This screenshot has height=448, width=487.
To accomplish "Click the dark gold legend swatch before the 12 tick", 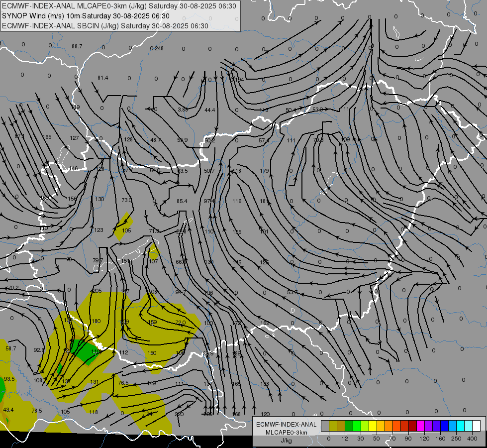I will (x=341, y=426).
